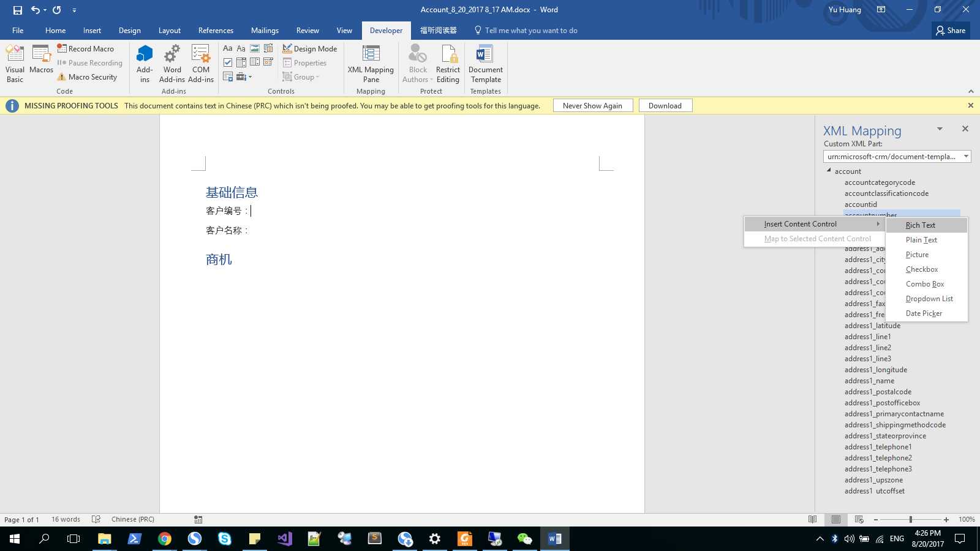Redo the last action
Image resolution: width=980 pixels, height=551 pixels.
coord(56,10)
